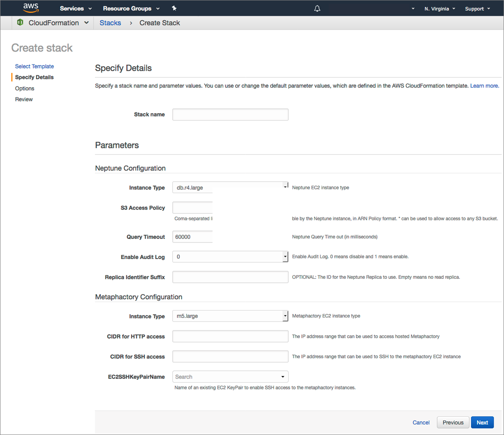Open the pin shortcuts icon
The width and height of the screenshot is (504, 435).
point(174,8)
